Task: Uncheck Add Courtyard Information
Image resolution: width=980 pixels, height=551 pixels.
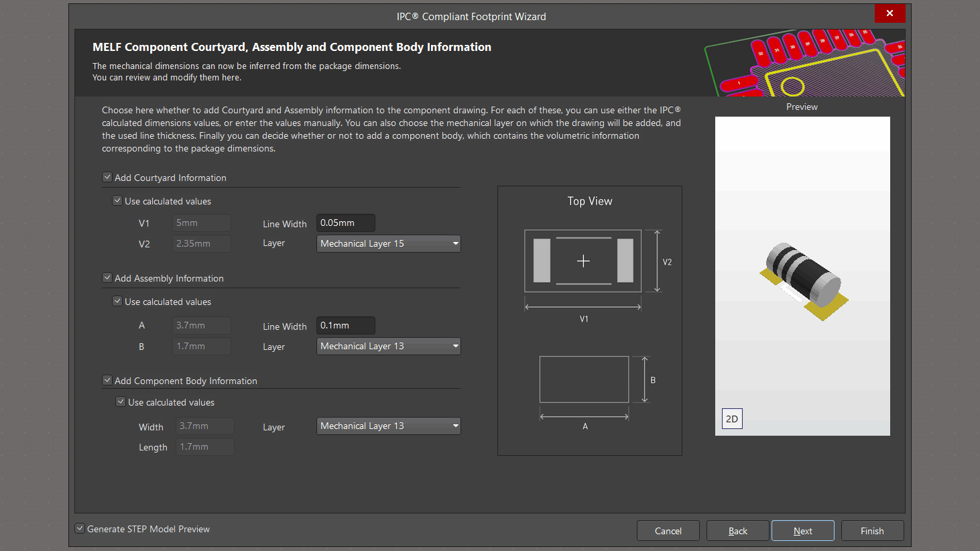Action: pyautogui.click(x=107, y=178)
